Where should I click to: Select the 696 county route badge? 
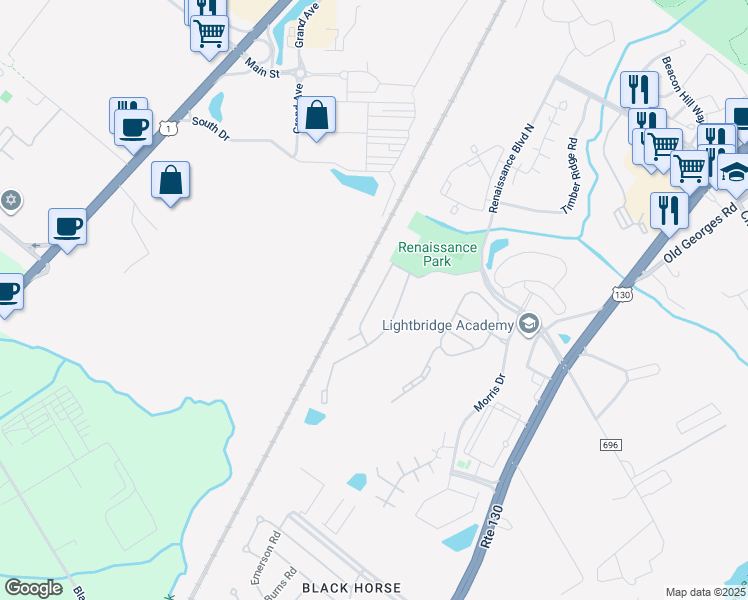tap(611, 445)
